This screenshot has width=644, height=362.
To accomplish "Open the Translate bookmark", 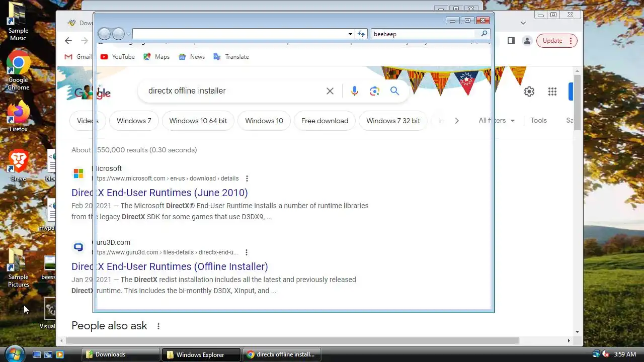I will click(231, 57).
